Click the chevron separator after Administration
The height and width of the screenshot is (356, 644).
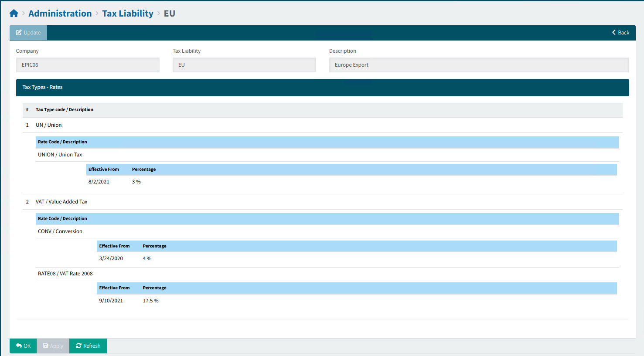(97, 14)
